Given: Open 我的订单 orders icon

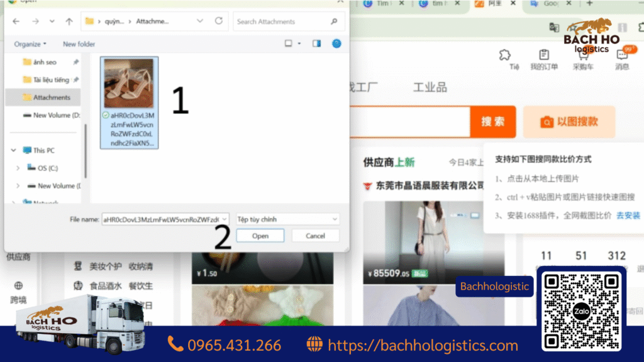Looking at the screenshot, I should coord(543,60).
